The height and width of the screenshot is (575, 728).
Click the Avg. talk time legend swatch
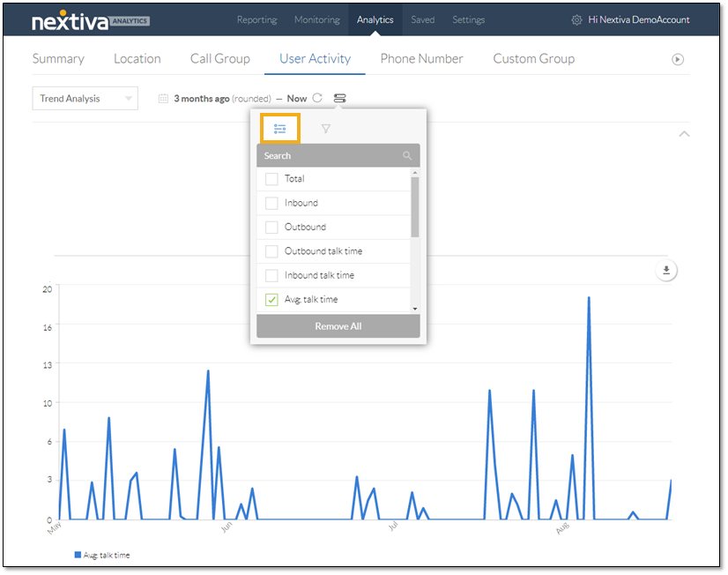coord(78,555)
